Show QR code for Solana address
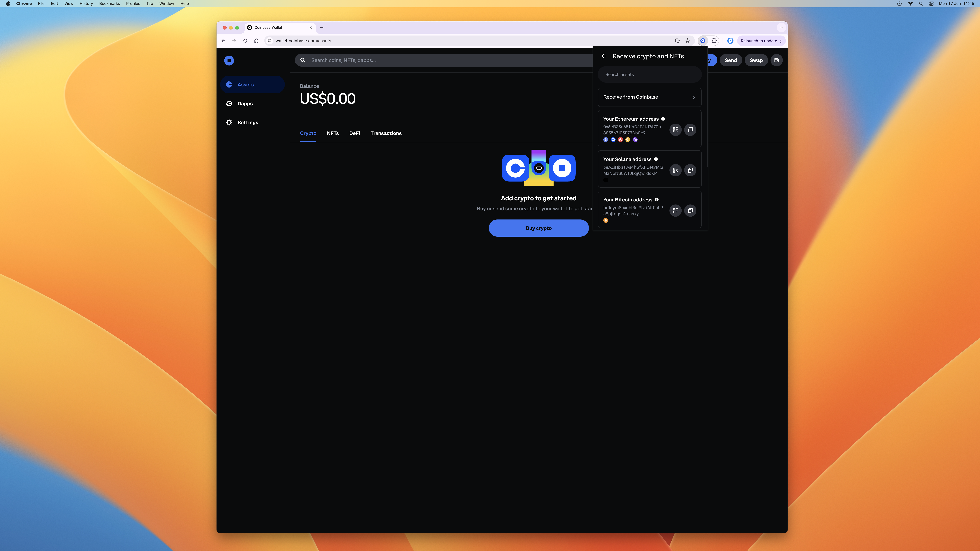Viewport: 980px width, 551px height. pyautogui.click(x=675, y=170)
